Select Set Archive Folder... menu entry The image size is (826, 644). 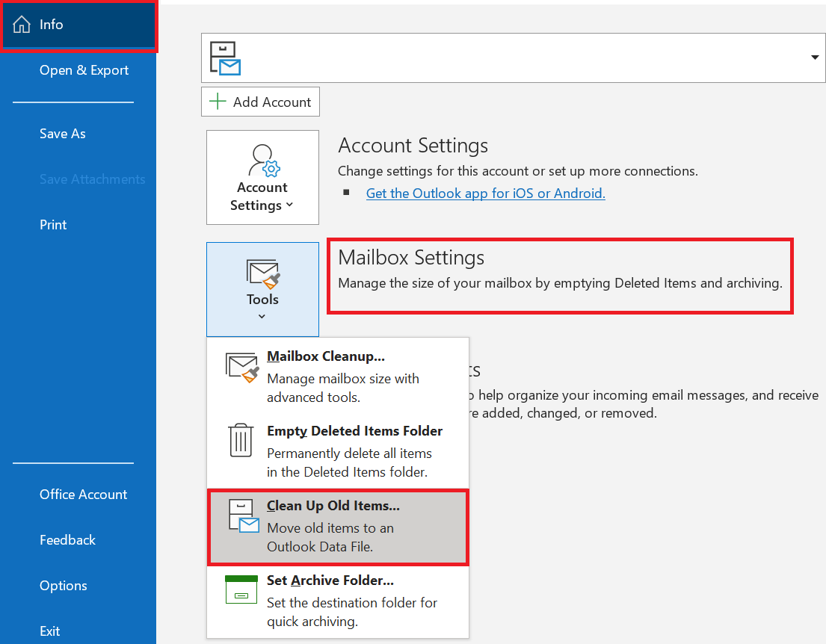point(338,601)
